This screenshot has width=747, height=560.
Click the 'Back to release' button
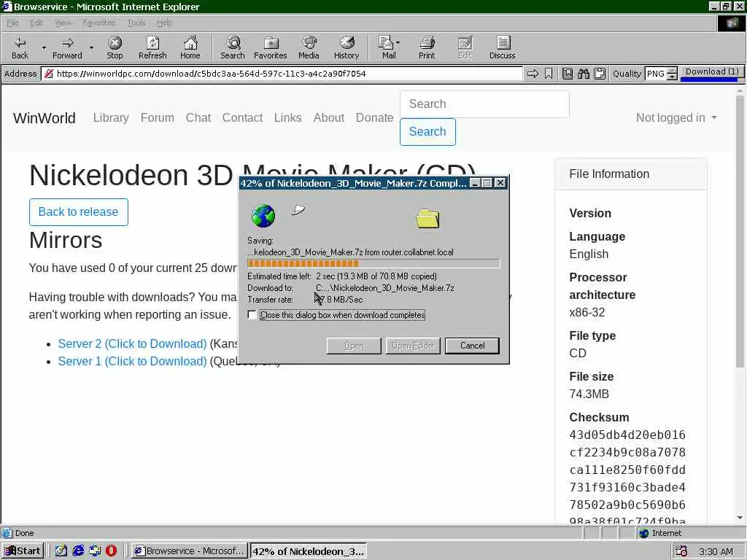79,212
